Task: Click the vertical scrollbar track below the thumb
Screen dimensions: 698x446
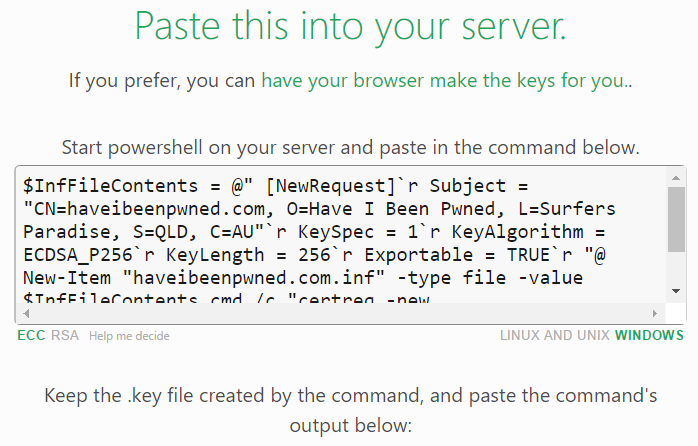Action: pyautogui.click(x=676, y=267)
